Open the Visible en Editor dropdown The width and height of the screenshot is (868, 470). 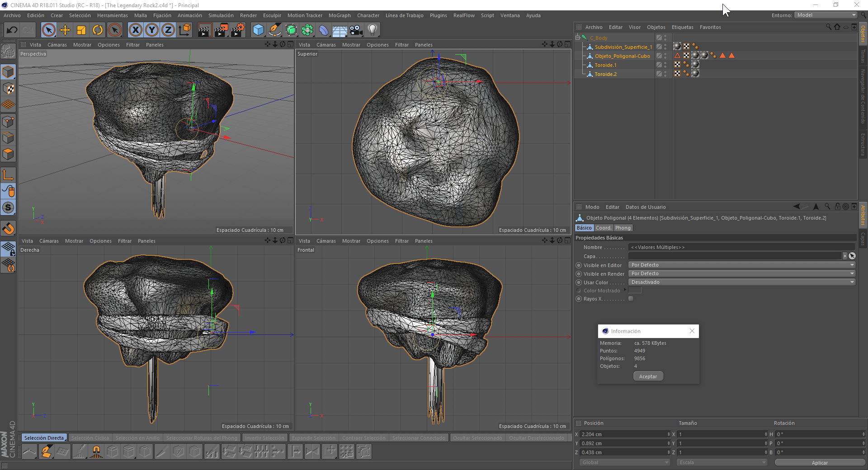coord(741,265)
